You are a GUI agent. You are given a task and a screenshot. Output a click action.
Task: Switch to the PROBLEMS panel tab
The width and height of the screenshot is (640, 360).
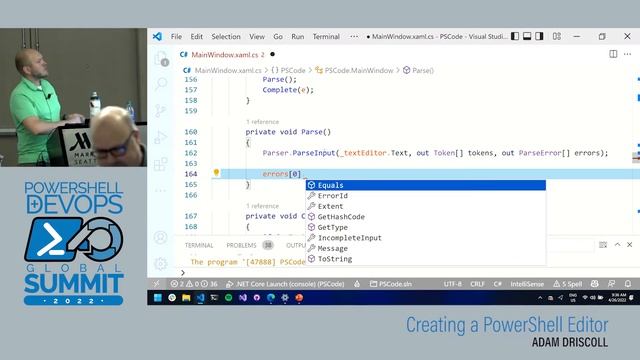241,245
